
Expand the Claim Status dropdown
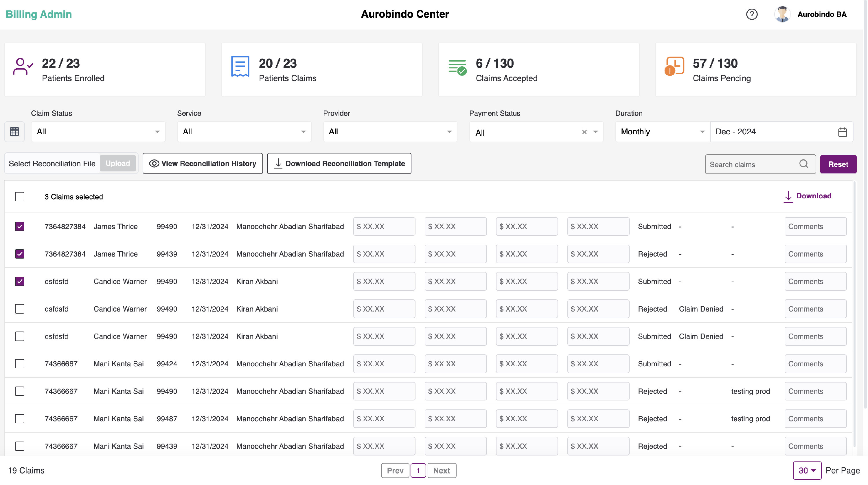click(98, 131)
